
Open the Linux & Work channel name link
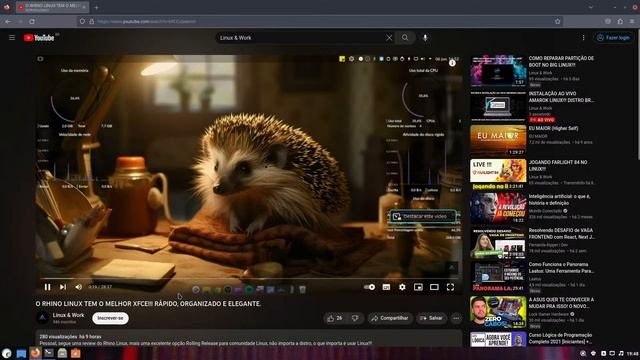tap(68, 315)
